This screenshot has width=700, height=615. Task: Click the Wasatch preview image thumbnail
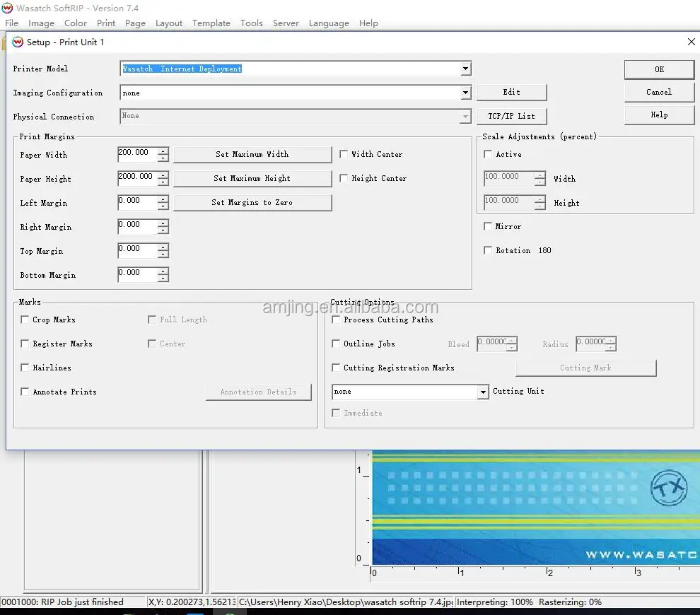tap(535, 508)
